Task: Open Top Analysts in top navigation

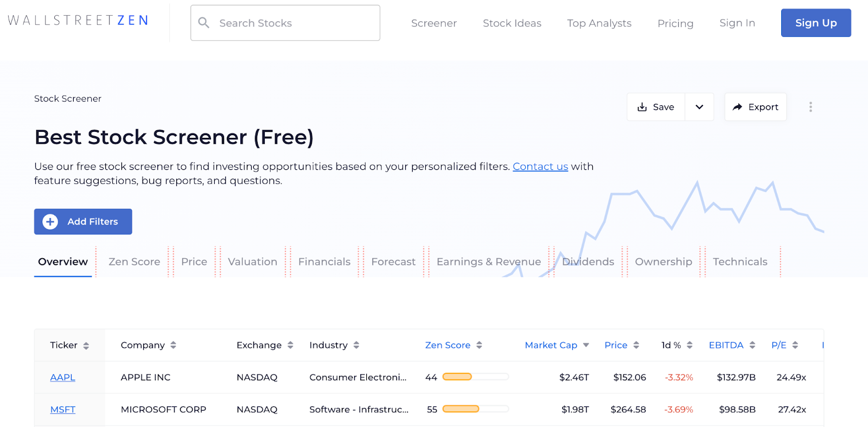Action: click(x=599, y=23)
